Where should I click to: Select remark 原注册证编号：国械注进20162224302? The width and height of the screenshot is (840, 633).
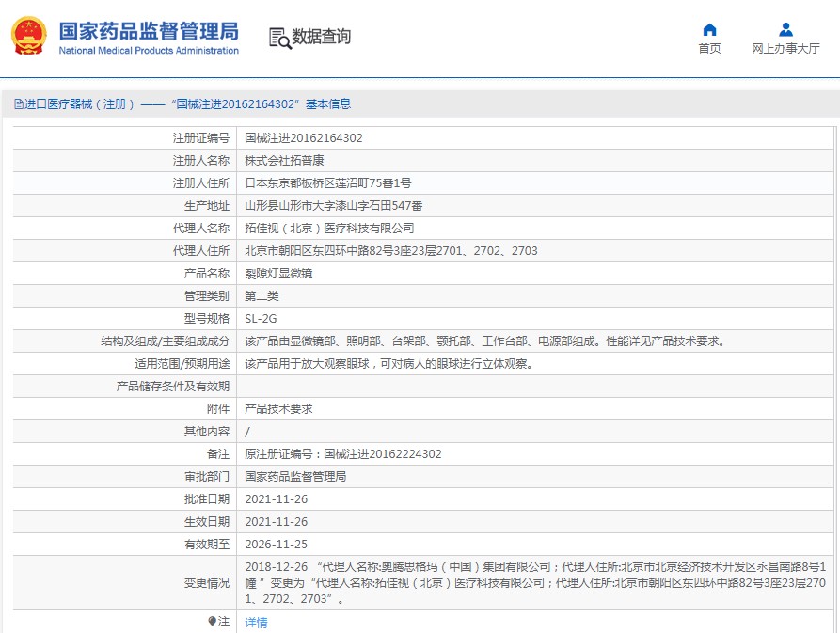pos(343,454)
